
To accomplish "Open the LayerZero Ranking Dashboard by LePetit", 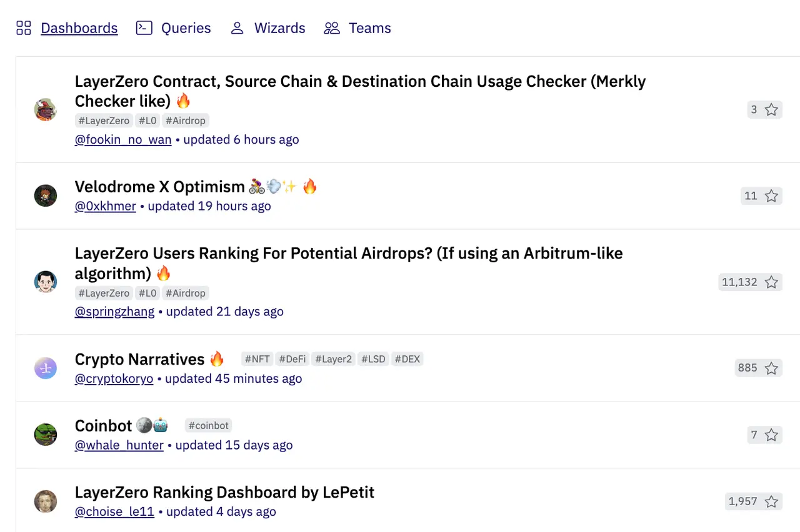I will [x=224, y=492].
